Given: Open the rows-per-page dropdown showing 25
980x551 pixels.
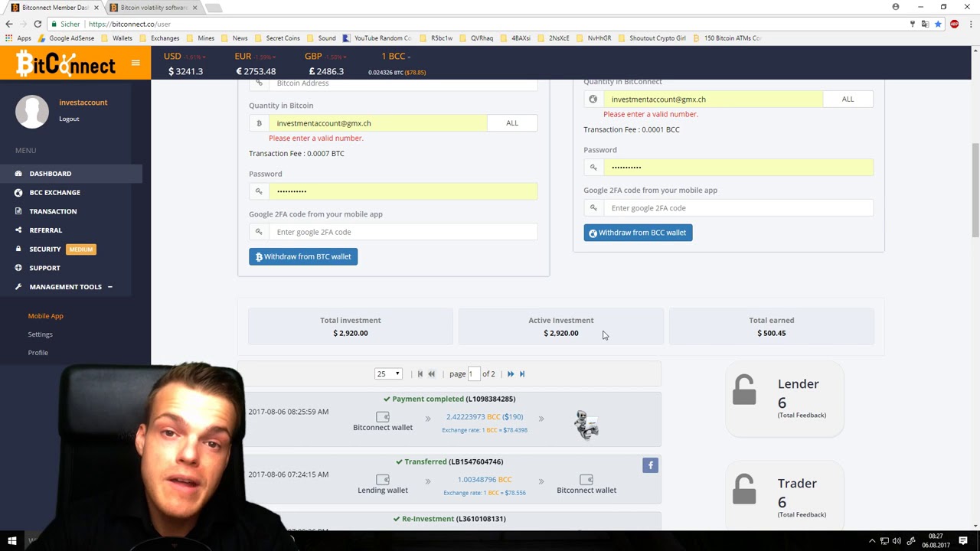Looking at the screenshot, I should [x=388, y=373].
